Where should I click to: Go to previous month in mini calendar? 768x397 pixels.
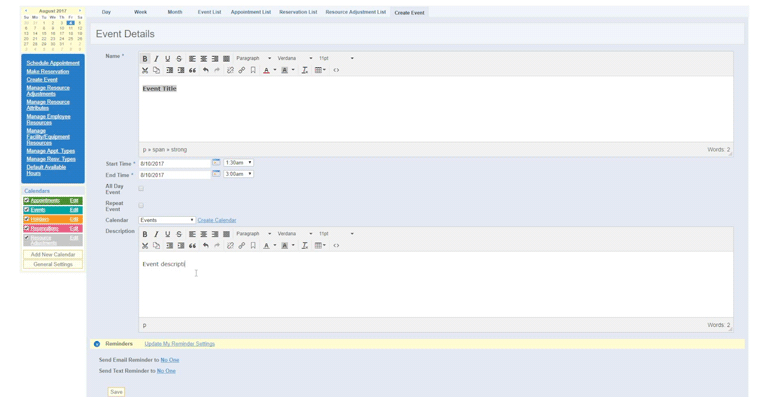[x=26, y=10]
